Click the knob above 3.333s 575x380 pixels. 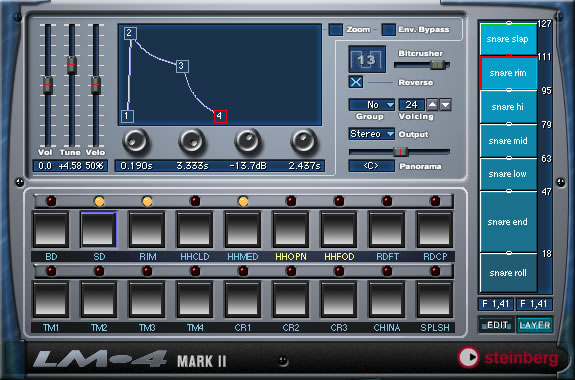(x=192, y=141)
